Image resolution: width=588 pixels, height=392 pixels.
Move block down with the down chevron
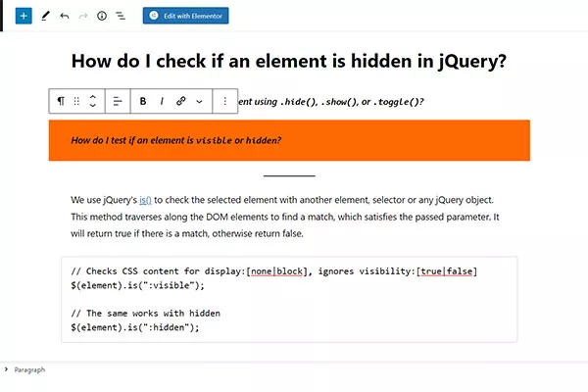[93, 106]
